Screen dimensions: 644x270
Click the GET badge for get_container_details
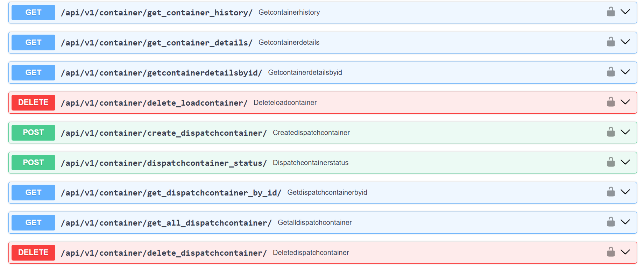pyautogui.click(x=33, y=42)
